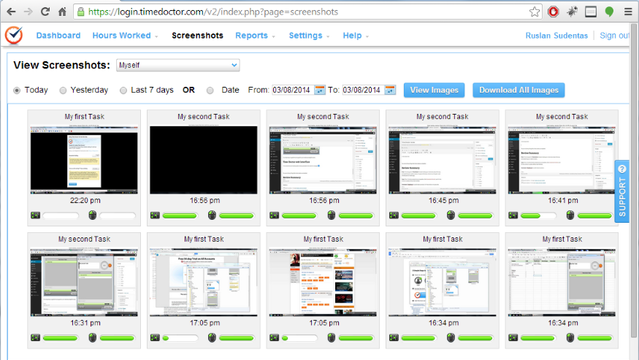Click the Download All Images button

tap(518, 90)
